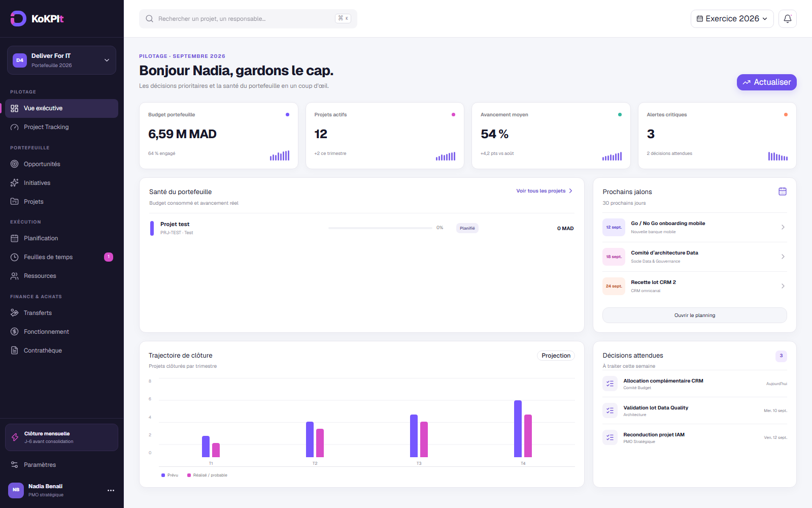The image size is (812, 508).
Task: Click the Planification calendar icon
Action: (15, 238)
